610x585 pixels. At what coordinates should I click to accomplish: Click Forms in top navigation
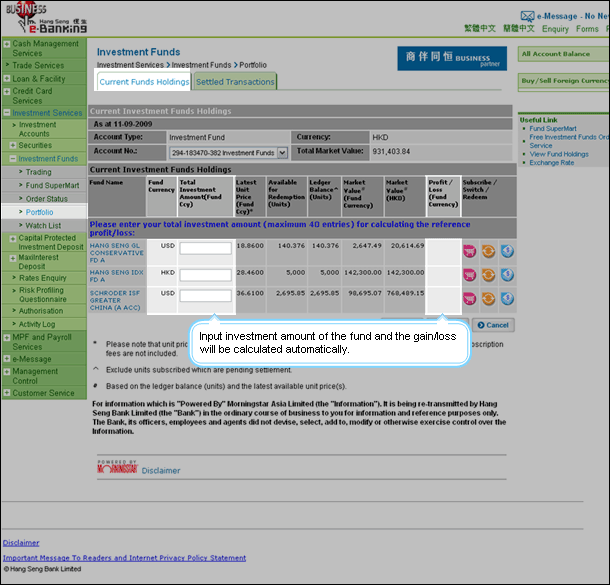click(587, 29)
